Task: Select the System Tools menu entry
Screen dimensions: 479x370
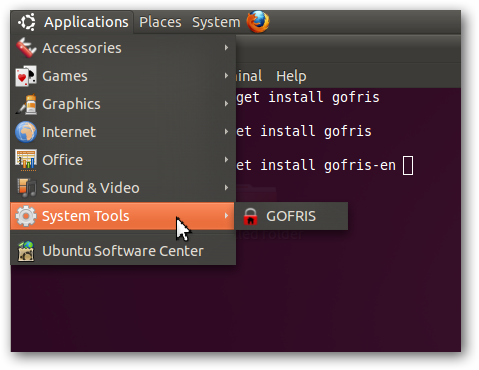Action: [x=123, y=216]
